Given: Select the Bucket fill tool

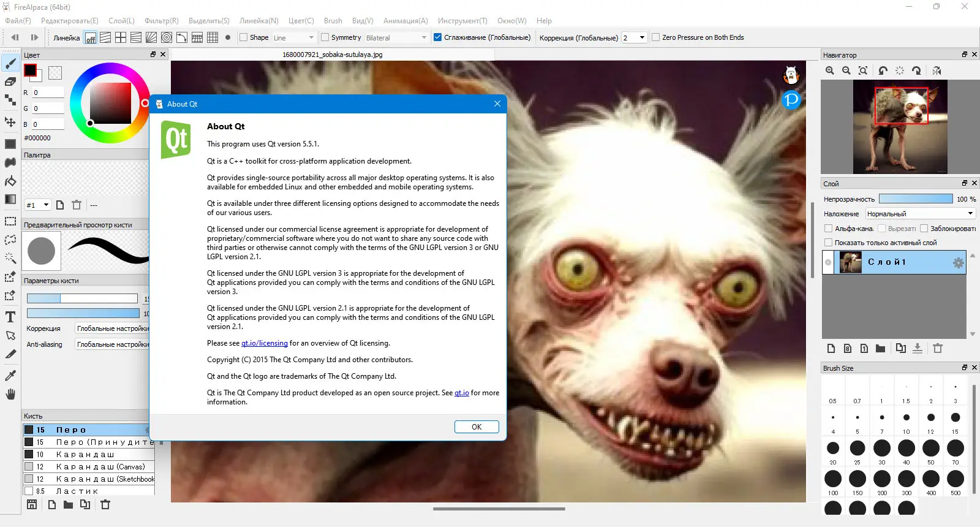Looking at the screenshot, I should [10, 181].
